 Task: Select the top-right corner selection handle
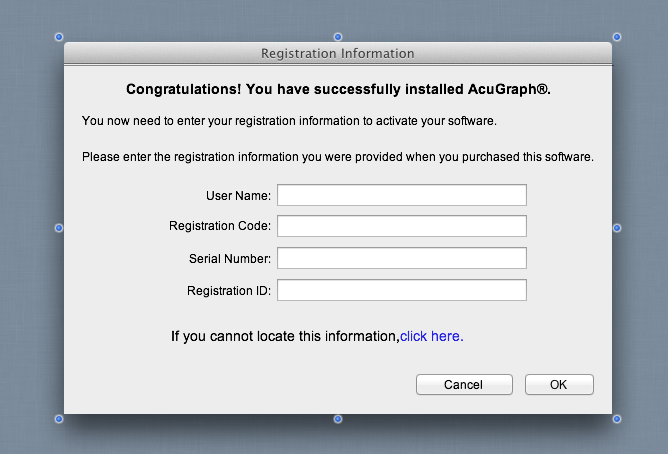616,37
